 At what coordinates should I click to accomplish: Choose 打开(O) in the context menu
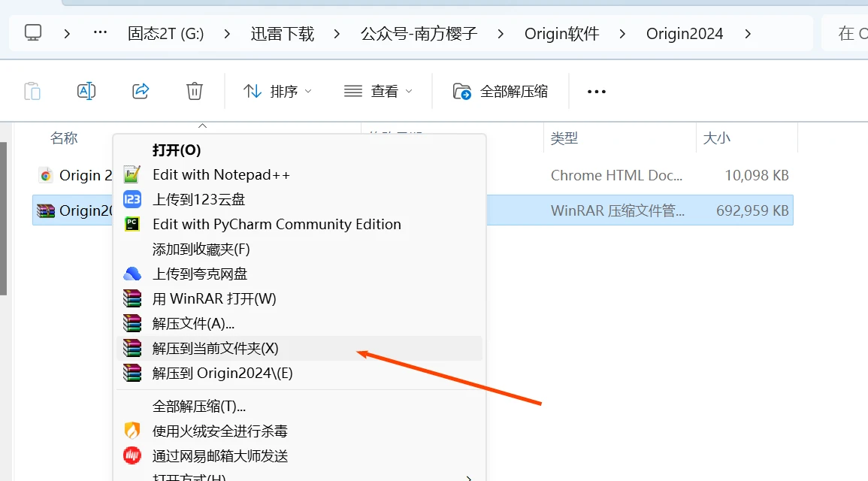coord(174,150)
